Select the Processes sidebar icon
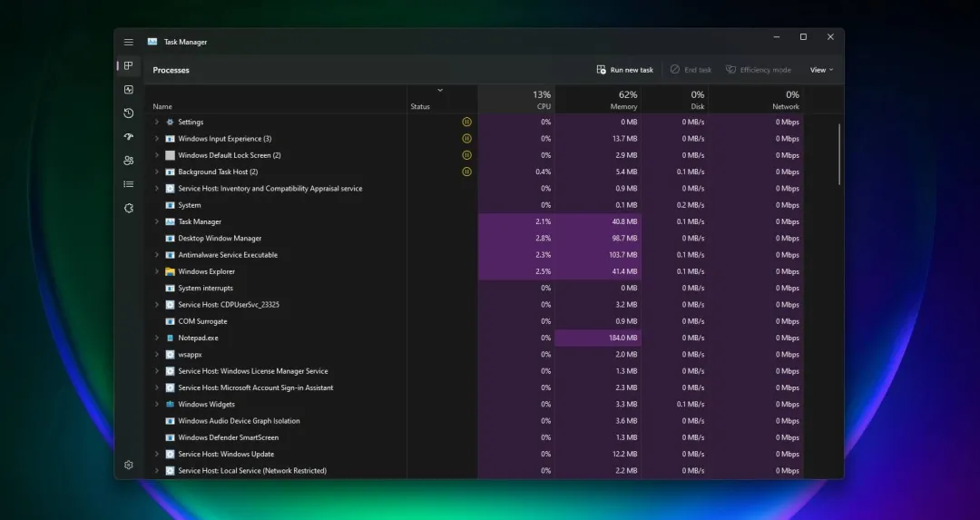 (128, 65)
